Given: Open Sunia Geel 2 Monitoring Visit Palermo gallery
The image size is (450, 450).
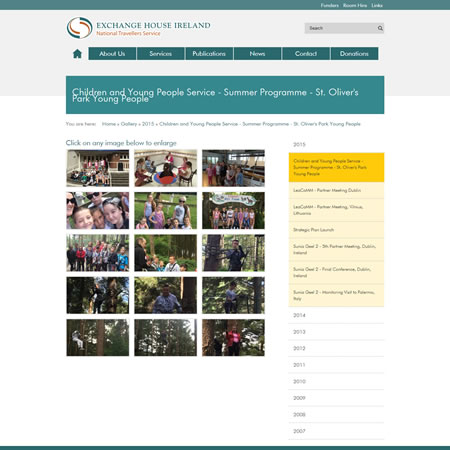Looking at the screenshot, I should (336, 295).
